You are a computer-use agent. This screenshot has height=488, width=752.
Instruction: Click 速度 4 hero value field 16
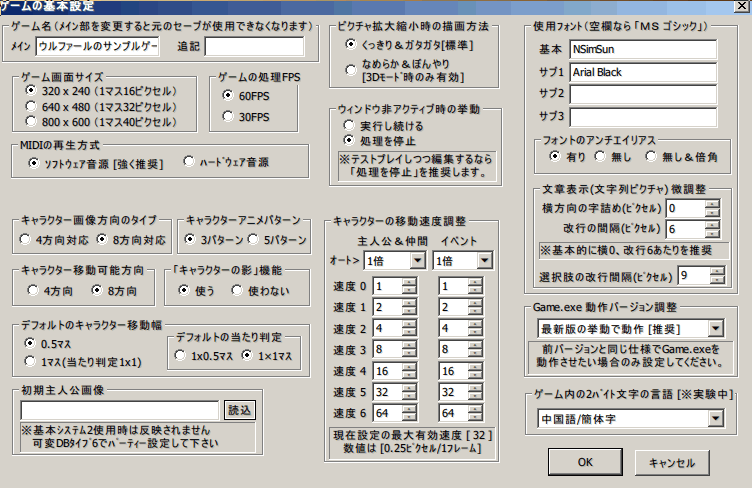(x=388, y=371)
